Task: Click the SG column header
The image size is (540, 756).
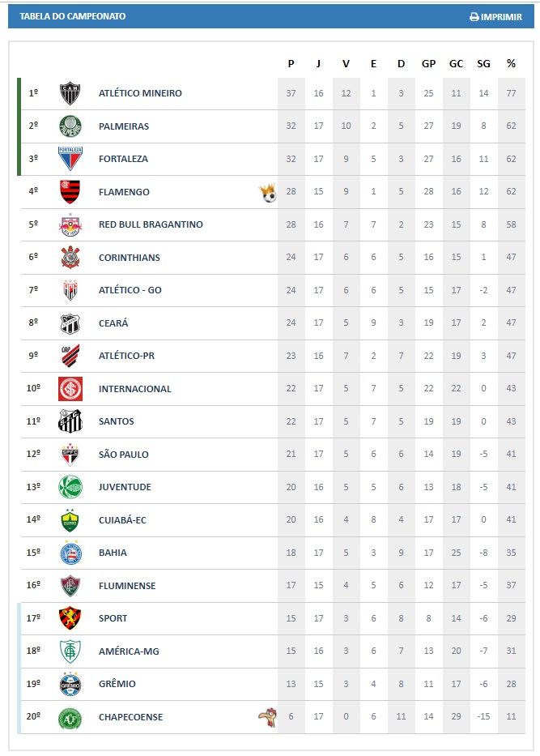Action: click(483, 64)
